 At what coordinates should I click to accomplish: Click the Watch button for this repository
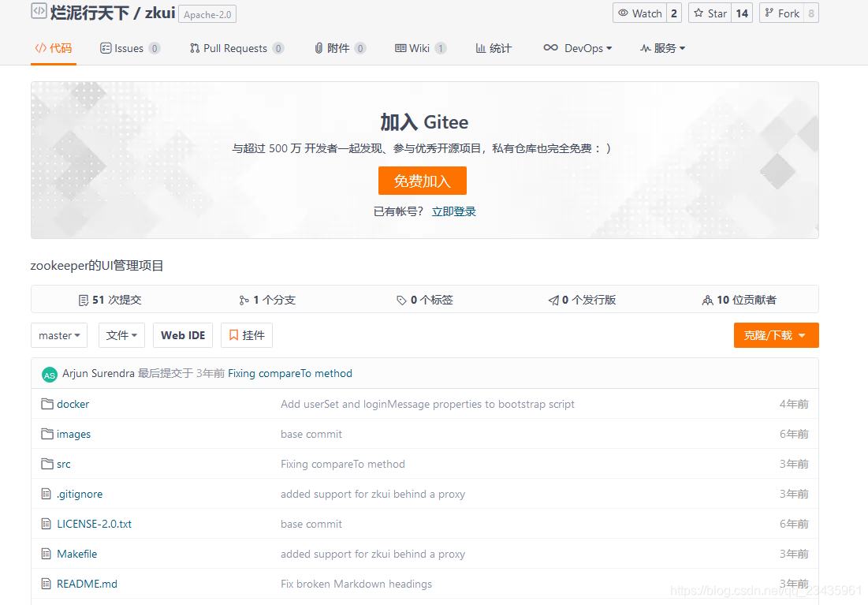tap(639, 13)
